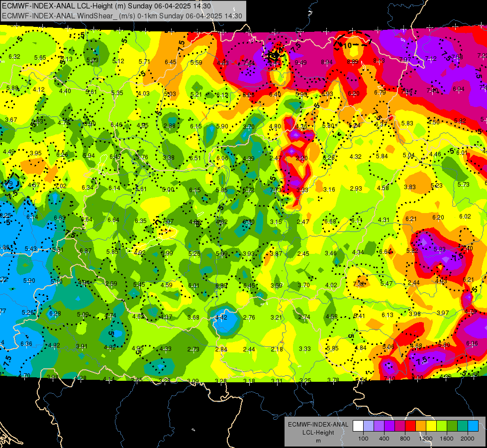Screen dimensions: 487x448
Task: Click the wind shear value 3.46
Action: click(x=331, y=253)
